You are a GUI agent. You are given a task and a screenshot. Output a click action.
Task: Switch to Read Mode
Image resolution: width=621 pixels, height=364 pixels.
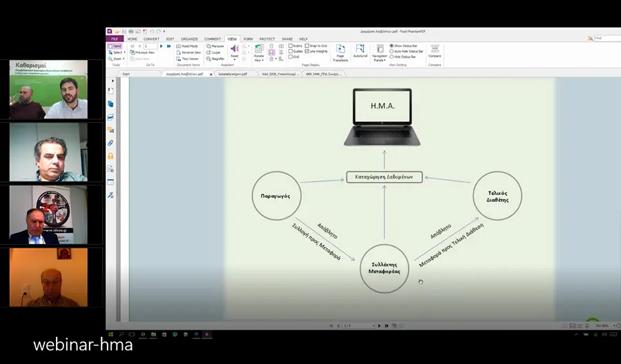click(x=187, y=46)
